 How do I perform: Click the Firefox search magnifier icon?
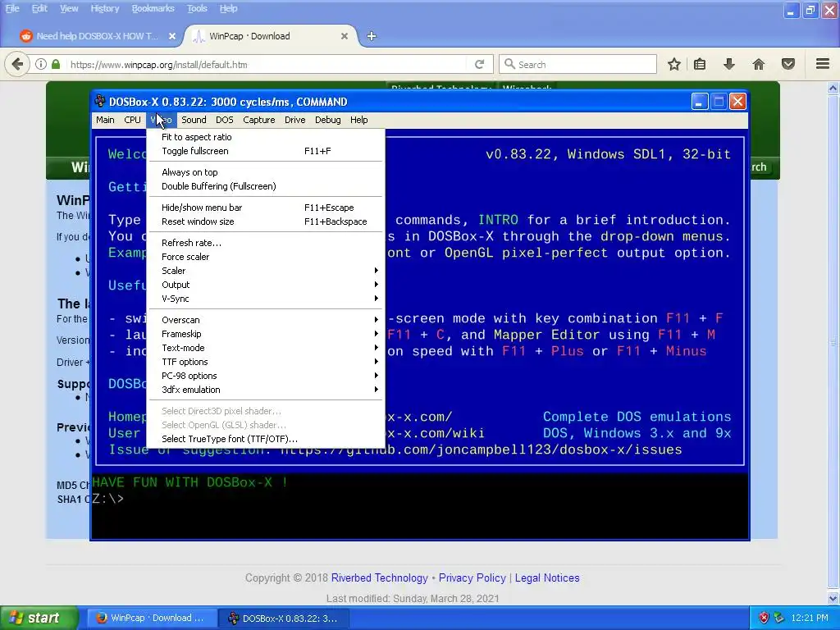click(509, 64)
